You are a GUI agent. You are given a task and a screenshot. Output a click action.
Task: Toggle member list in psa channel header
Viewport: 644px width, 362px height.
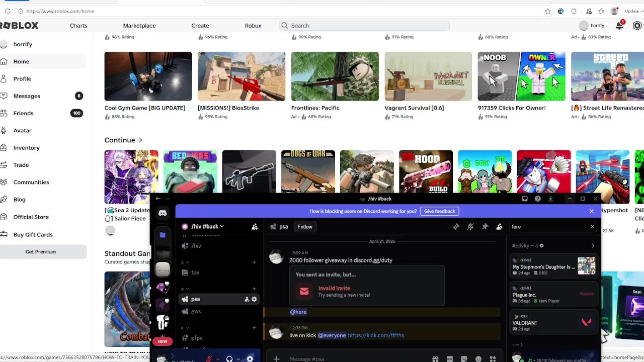499,227
